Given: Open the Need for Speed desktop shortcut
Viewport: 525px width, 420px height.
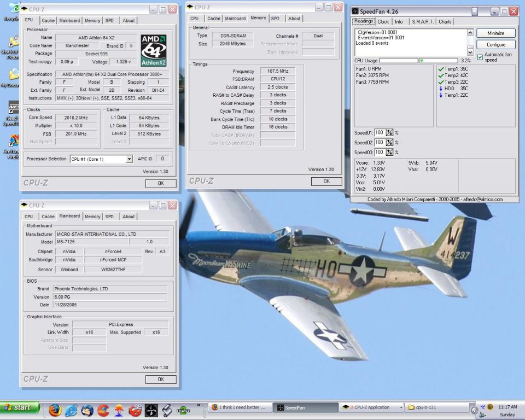Looking at the screenshot, I should click(11, 114).
